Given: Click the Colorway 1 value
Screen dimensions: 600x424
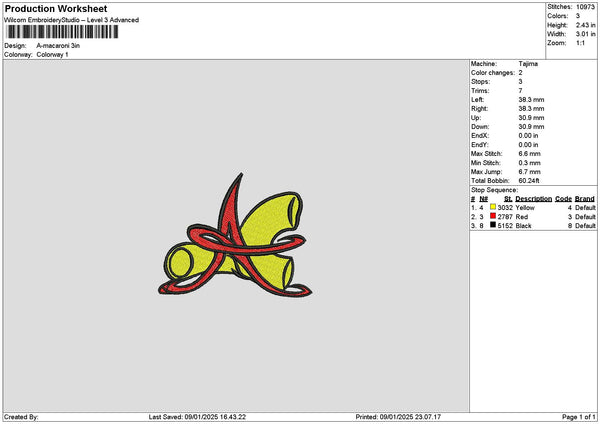Looking at the screenshot, I should point(52,55).
